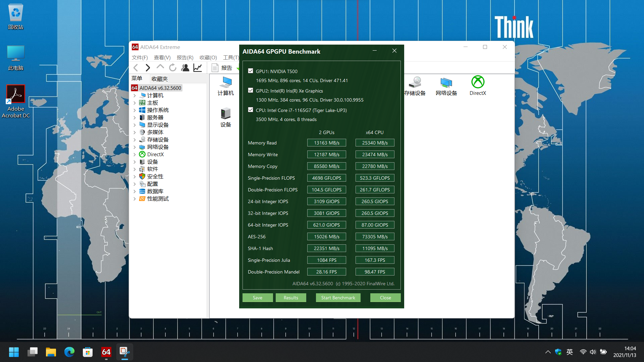
Task: Open Task View in the taskbar
Action: [x=33, y=352]
